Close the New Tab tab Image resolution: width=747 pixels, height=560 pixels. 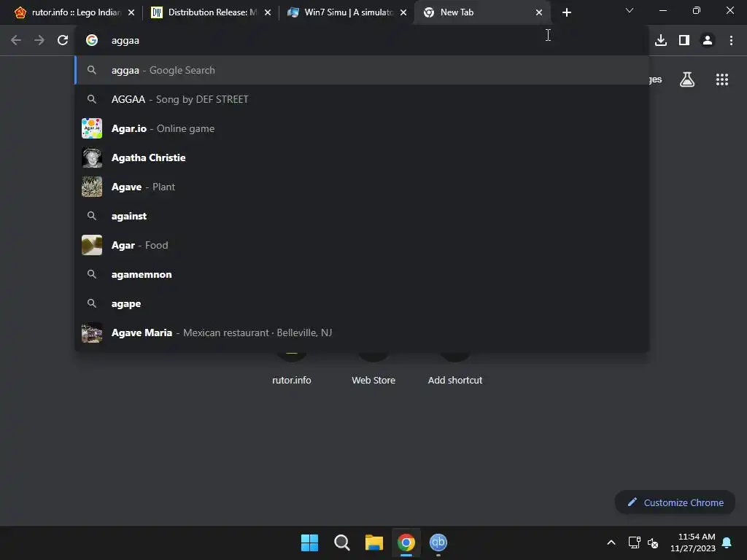pyautogui.click(x=539, y=12)
